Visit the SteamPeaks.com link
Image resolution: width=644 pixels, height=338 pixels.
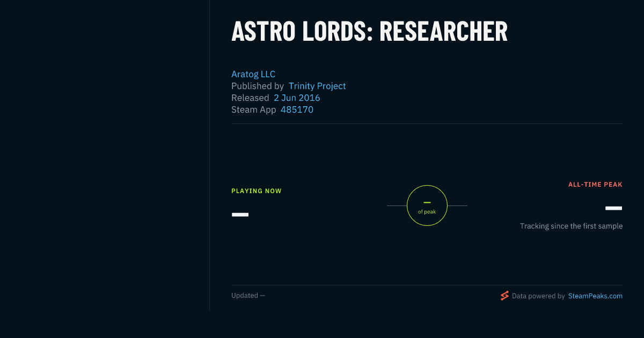pyautogui.click(x=595, y=296)
